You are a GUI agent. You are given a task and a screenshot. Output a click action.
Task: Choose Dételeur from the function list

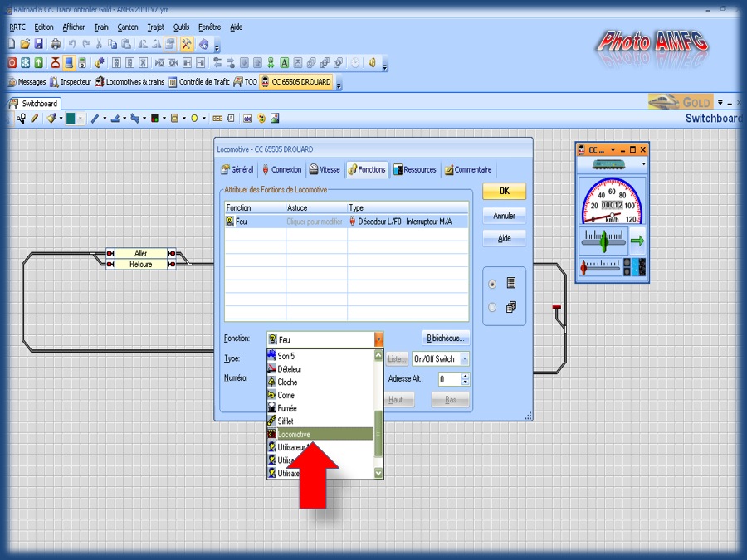320,368
